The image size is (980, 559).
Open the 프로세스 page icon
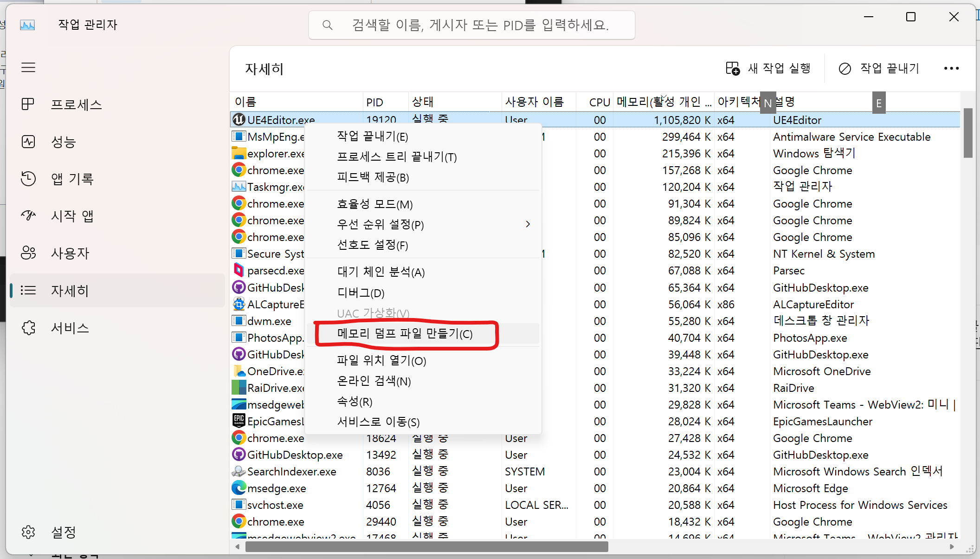[x=28, y=104]
